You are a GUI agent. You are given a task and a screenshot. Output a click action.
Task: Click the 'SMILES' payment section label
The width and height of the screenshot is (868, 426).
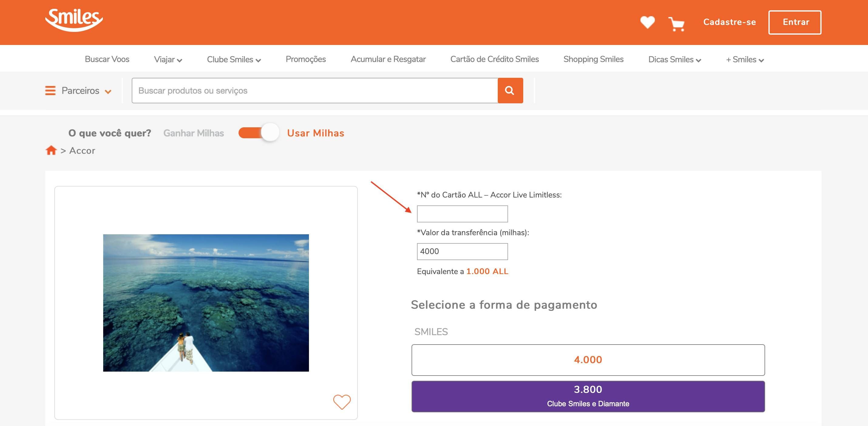coord(431,332)
